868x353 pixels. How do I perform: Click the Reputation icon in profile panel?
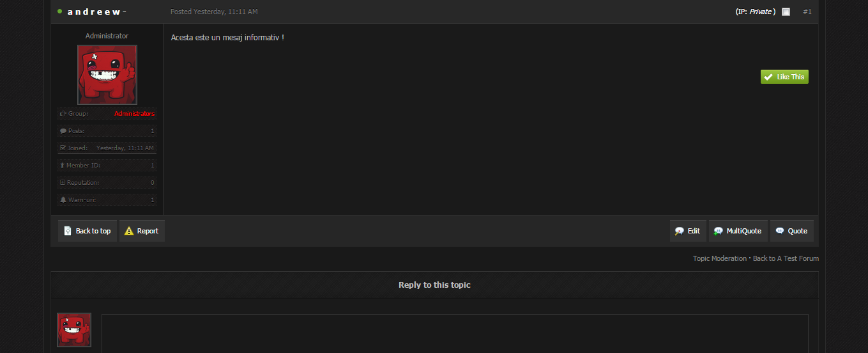click(63, 182)
